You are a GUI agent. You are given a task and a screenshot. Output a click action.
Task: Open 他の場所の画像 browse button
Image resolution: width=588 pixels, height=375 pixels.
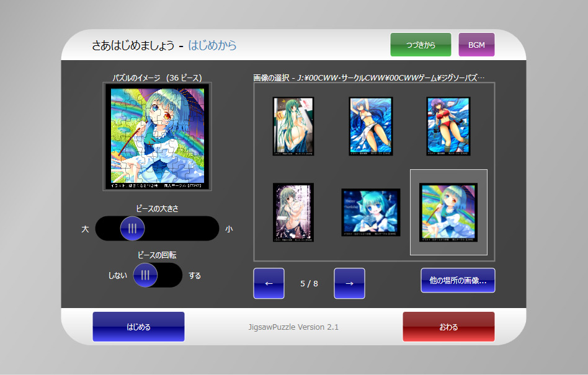click(x=458, y=280)
